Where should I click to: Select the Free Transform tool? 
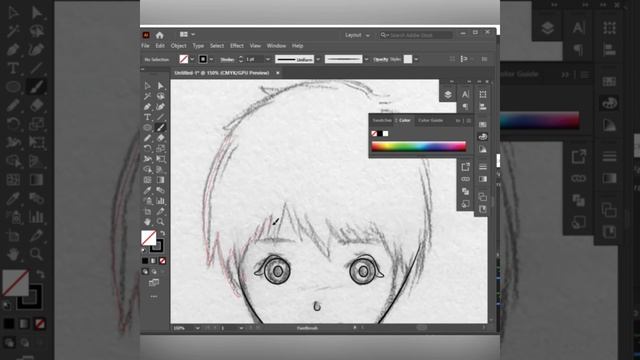pos(160,159)
